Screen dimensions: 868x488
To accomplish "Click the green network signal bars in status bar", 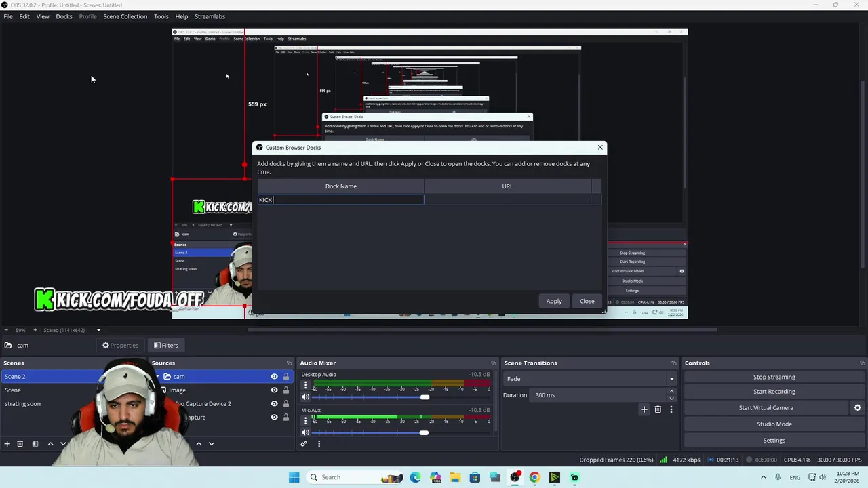I will [x=663, y=460].
